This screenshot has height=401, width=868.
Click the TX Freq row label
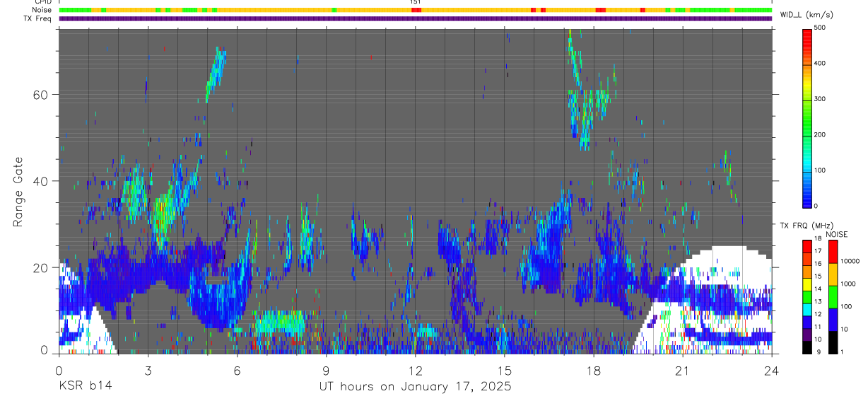point(38,18)
